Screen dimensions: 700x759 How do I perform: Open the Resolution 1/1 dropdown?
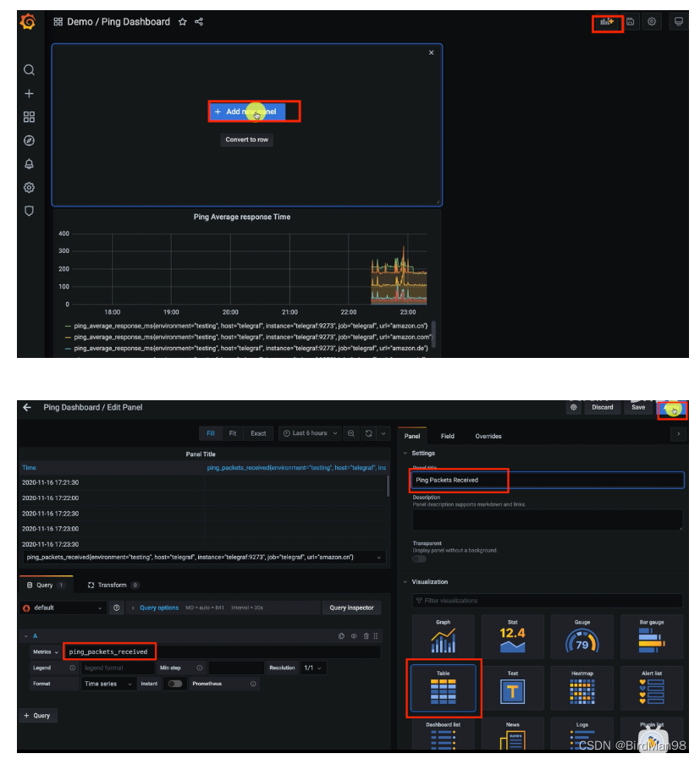tap(312, 668)
